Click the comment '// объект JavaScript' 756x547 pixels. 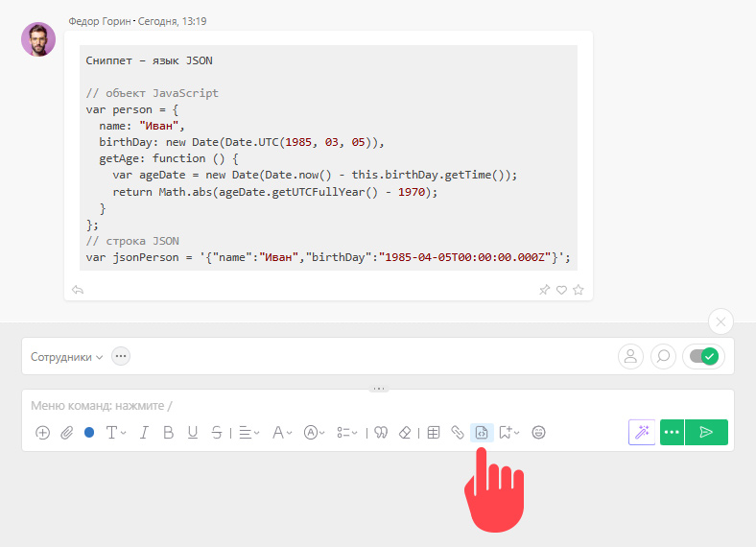(x=152, y=93)
